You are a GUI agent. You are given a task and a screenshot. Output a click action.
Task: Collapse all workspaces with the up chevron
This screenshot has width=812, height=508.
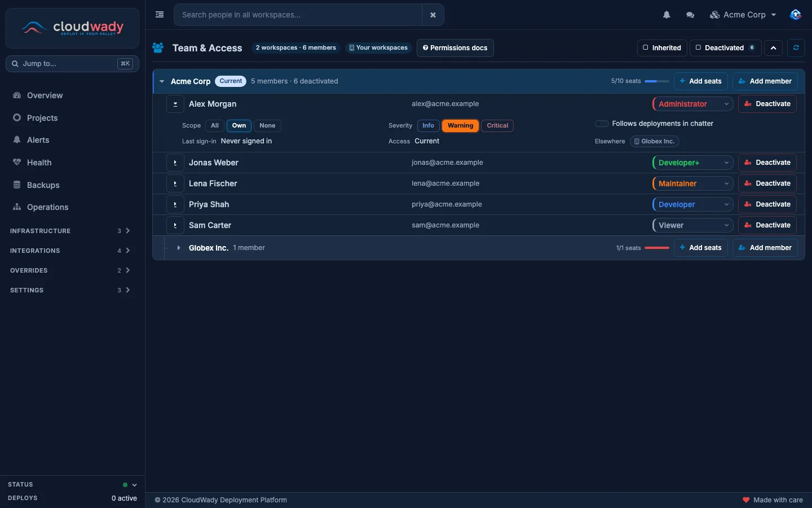coord(774,48)
